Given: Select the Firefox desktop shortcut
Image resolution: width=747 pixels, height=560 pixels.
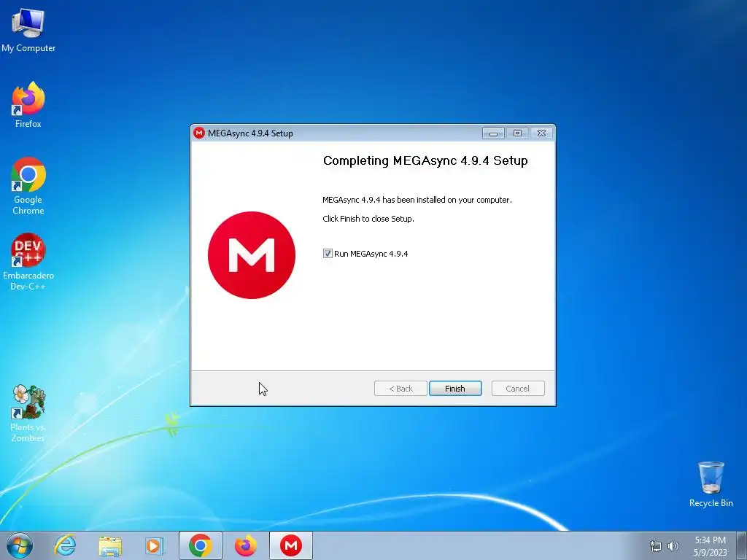Looking at the screenshot, I should [x=28, y=105].
